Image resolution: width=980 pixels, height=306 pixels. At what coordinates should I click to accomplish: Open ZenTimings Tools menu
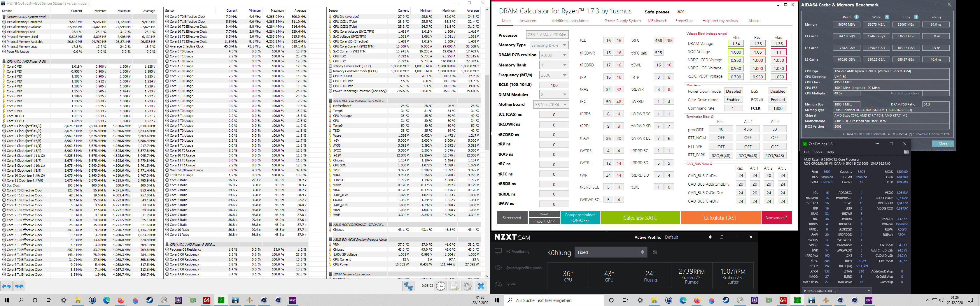818,152
